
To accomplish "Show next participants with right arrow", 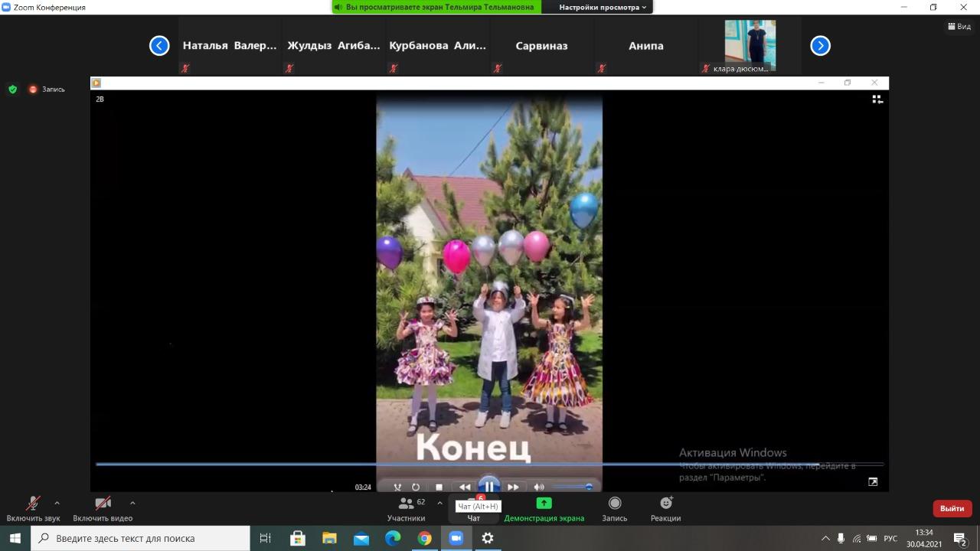I will [x=820, y=46].
